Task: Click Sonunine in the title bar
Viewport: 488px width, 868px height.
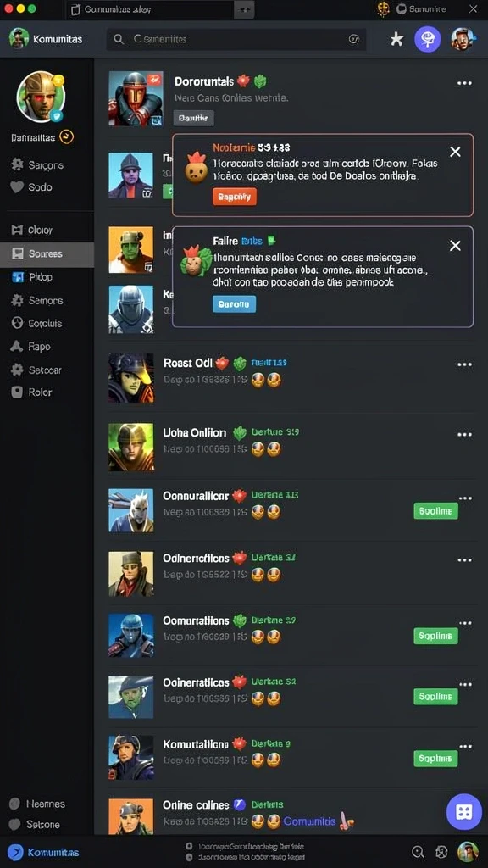Action: tap(428, 8)
